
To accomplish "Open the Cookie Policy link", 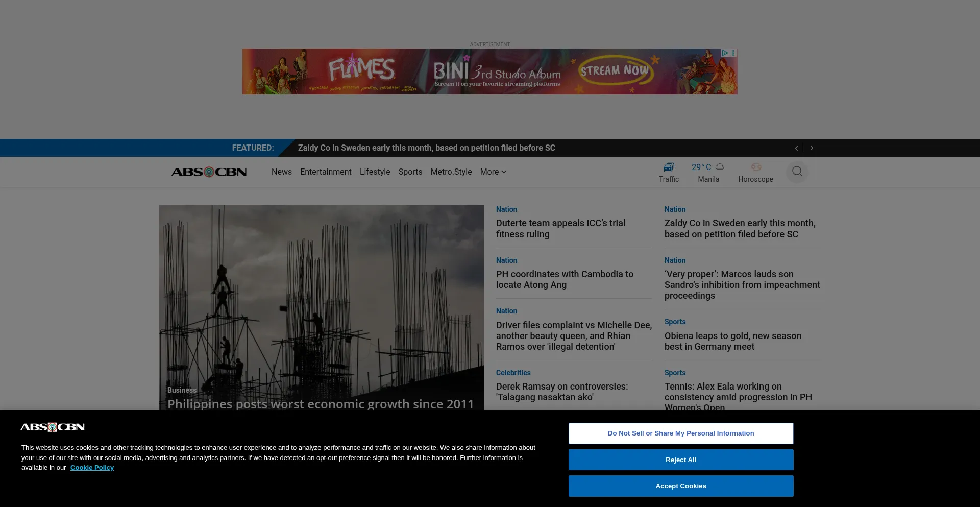I will (92, 468).
